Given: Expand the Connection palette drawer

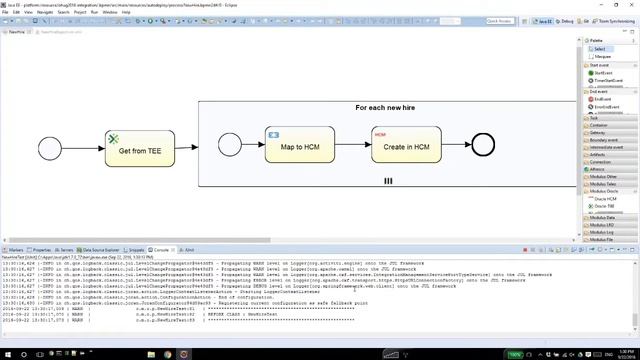Looking at the screenshot, I should pos(610,162).
